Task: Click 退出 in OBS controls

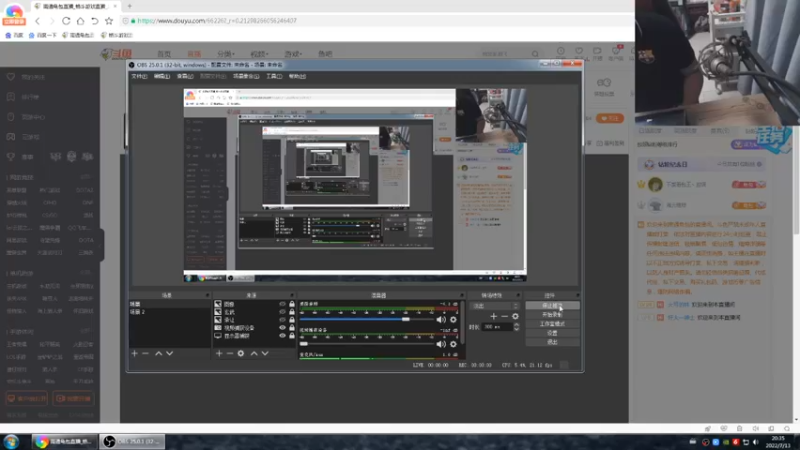Action: point(553,342)
